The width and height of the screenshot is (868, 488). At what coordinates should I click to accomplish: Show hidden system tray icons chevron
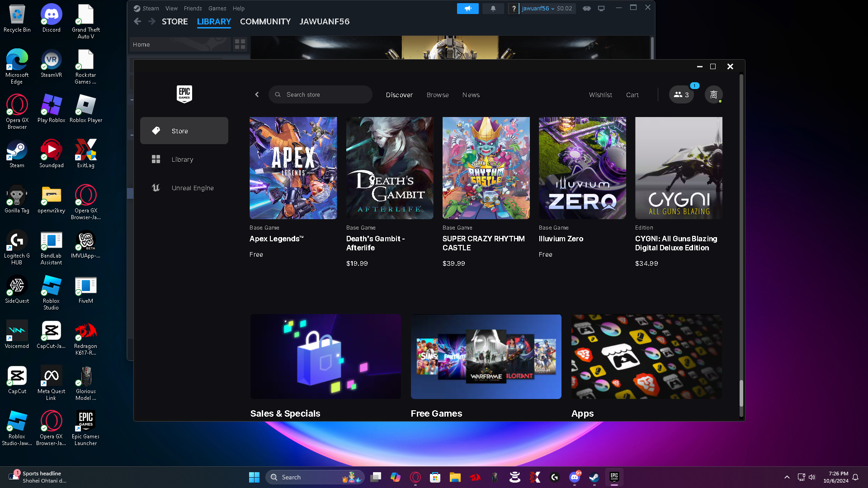(787, 477)
